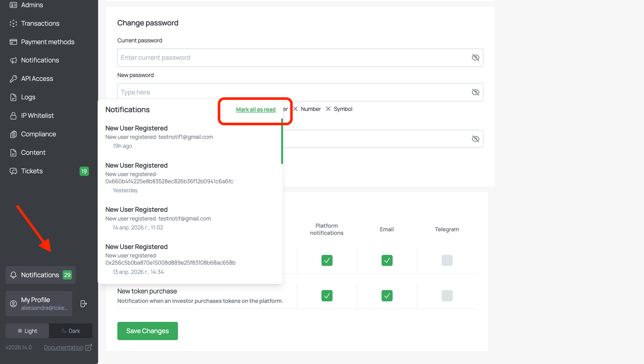Click the bell icon in Notifications button
The width and height of the screenshot is (644, 364).
point(13,275)
